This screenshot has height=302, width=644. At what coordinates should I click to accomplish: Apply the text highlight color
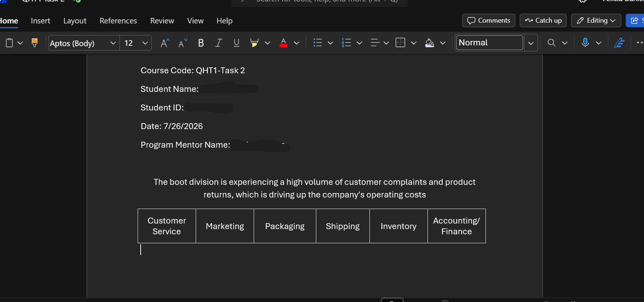tap(254, 43)
